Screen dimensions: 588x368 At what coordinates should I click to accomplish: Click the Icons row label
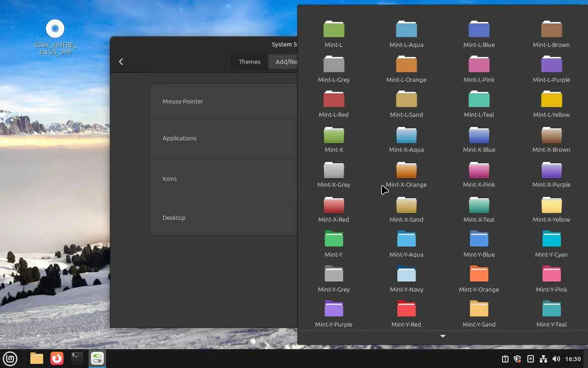[x=170, y=178]
